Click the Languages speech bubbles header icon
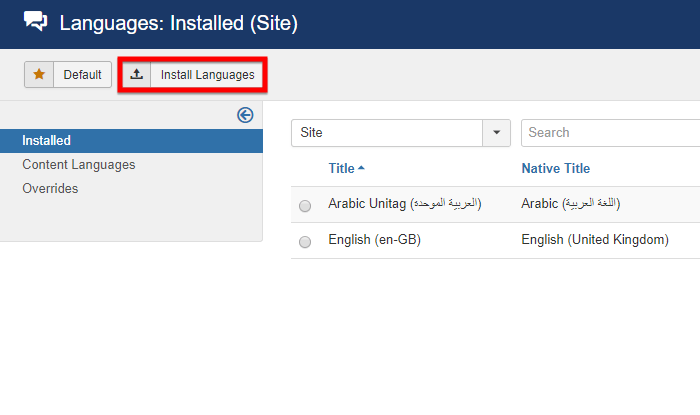Image resolution: width=700 pixels, height=415 pixels. click(x=35, y=21)
